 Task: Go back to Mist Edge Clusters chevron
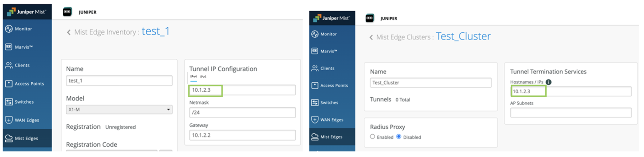(371, 37)
